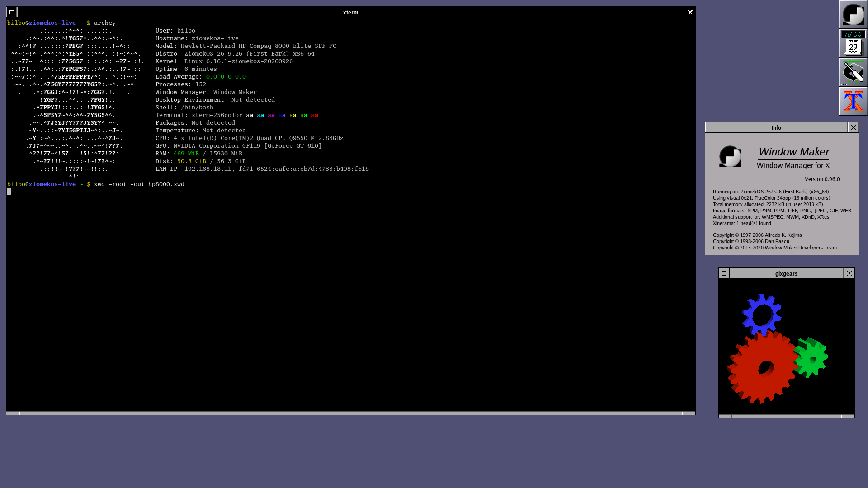The height and width of the screenshot is (488, 868).
Task: Click the glxgears maximize titlebar button
Action: [x=849, y=273]
